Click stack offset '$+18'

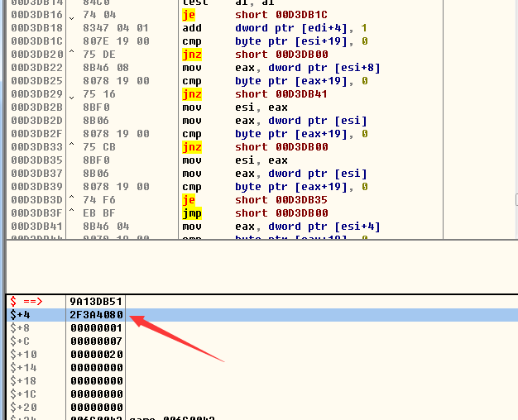pyautogui.click(x=23, y=380)
